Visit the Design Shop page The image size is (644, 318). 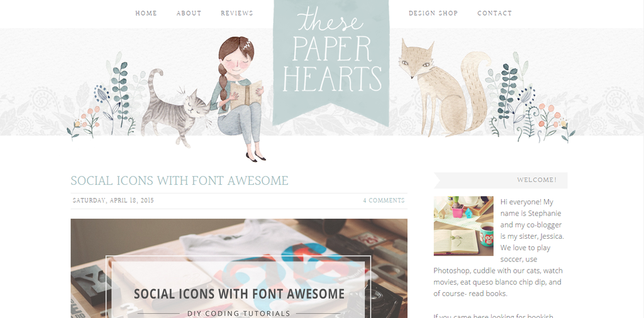[x=433, y=13]
